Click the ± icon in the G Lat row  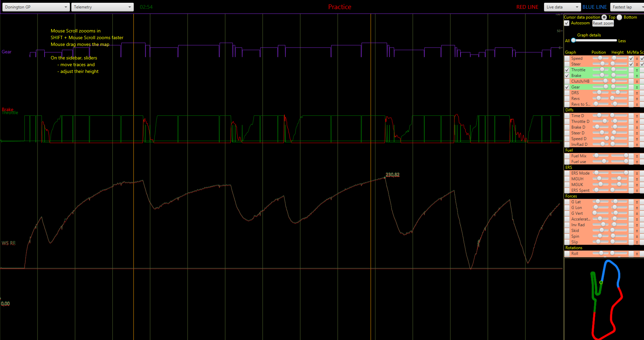(637, 202)
